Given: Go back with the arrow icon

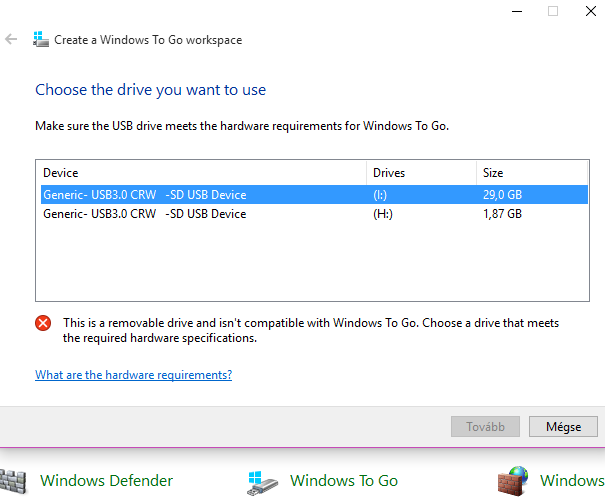Looking at the screenshot, I should tap(11, 39).
